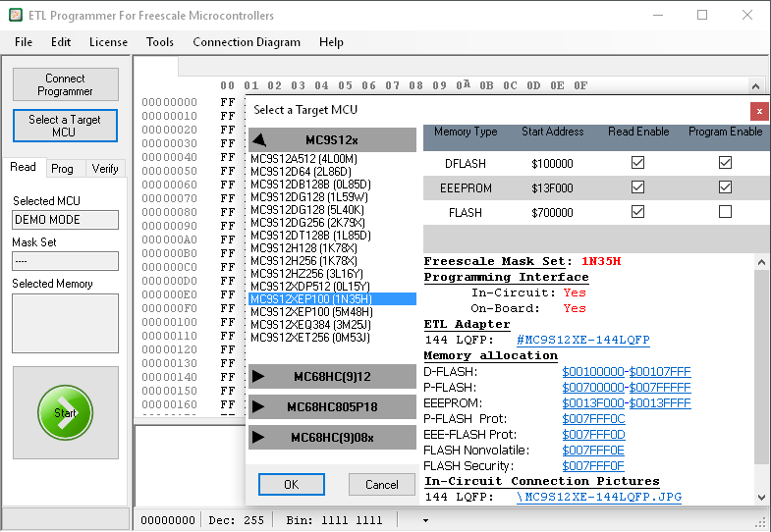Click the Connect Programmer button

(x=66, y=84)
